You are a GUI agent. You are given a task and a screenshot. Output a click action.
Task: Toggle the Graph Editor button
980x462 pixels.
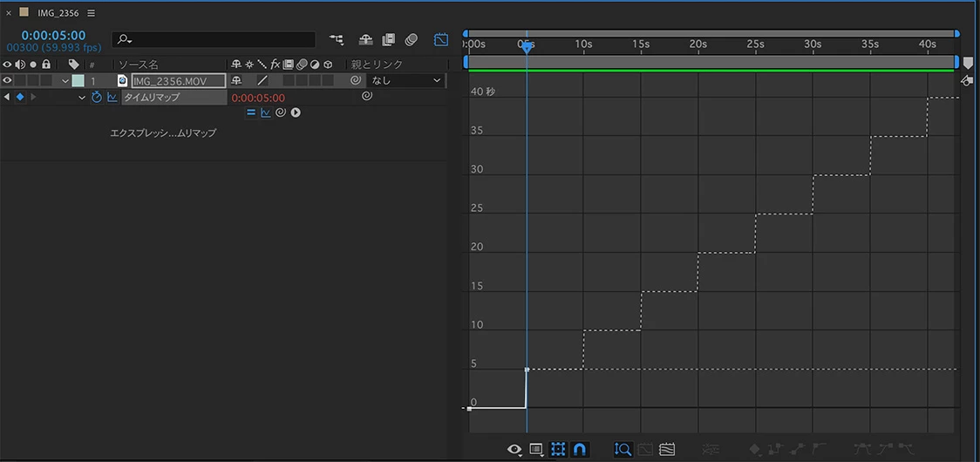click(x=441, y=39)
